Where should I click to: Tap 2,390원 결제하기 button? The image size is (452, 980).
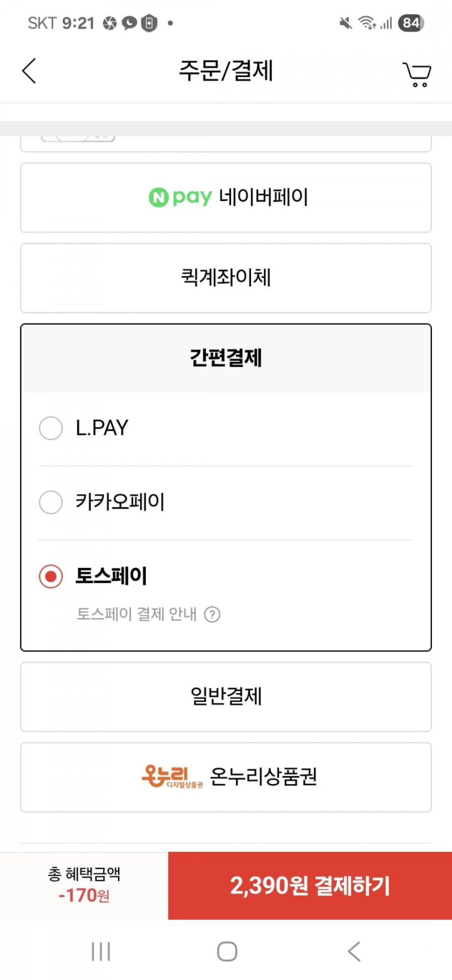pyautogui.click(x=310, y=885)
